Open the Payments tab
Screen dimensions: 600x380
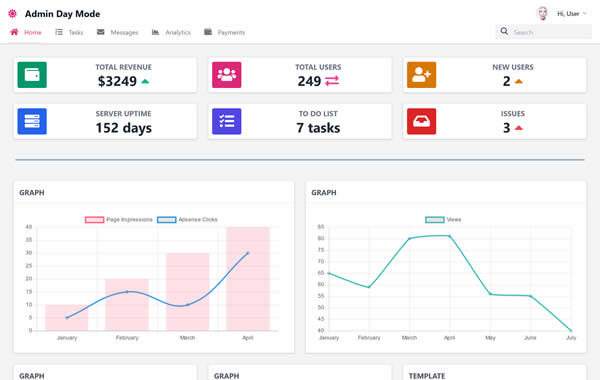(x=224, y=33)
